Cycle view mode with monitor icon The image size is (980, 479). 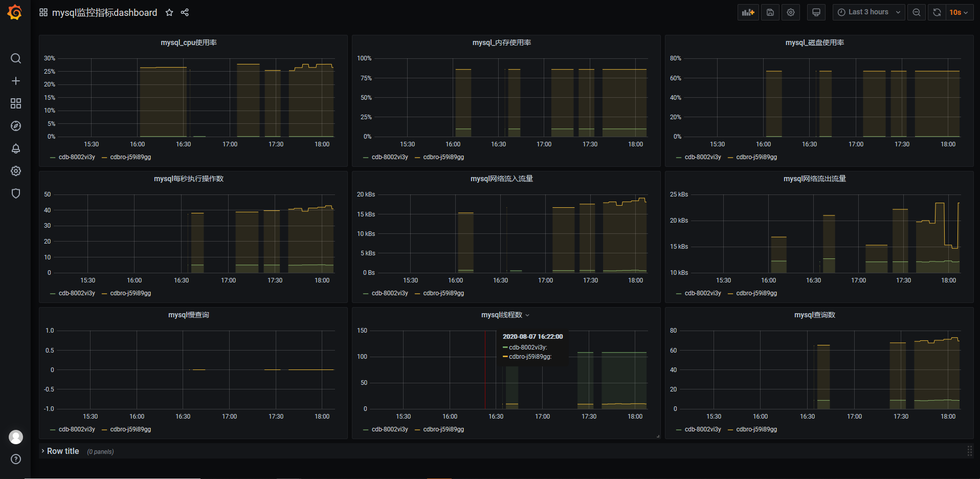click(x=816, y=12)
